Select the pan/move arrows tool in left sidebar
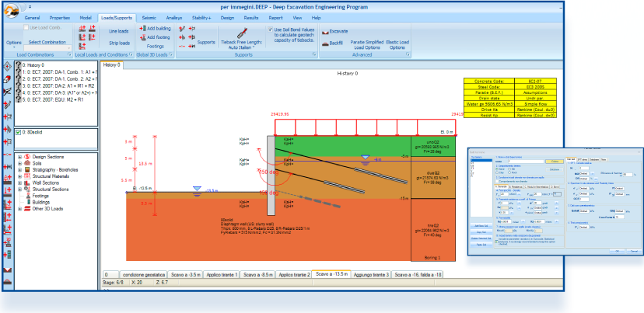The image size is (644, 313). point(8,67)
